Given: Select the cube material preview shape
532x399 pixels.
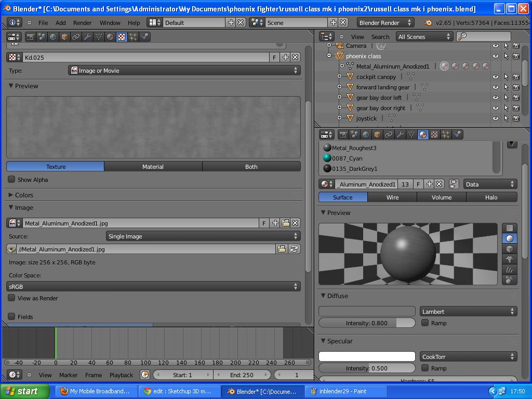Looking at the screenshot, I should pos(510,249).
